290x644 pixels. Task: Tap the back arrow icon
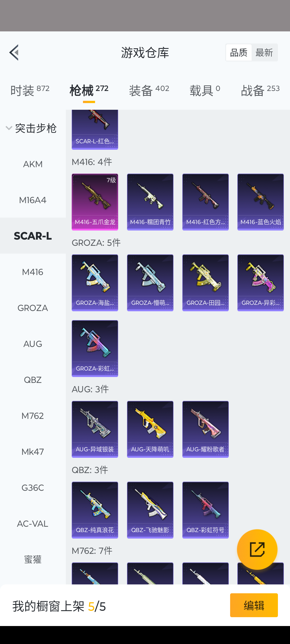[x=14, y=53]
